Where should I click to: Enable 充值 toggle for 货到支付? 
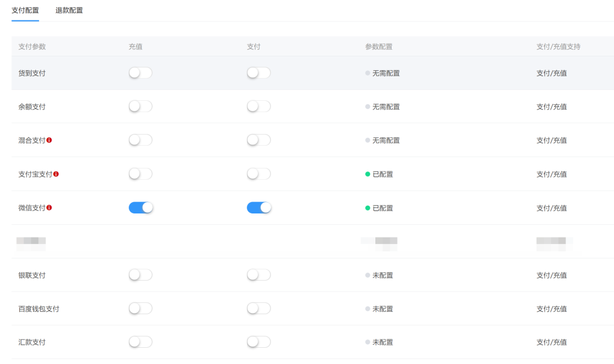click(x=140, y=73)
